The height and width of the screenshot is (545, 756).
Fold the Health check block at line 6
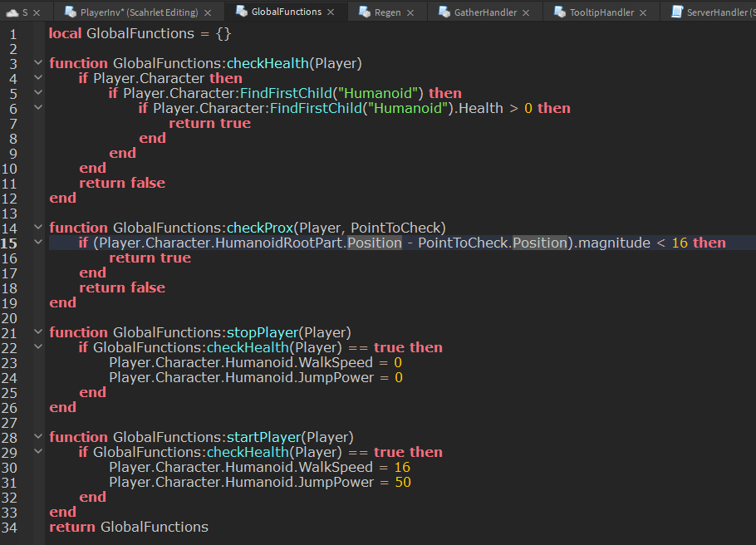click(38, 107)
